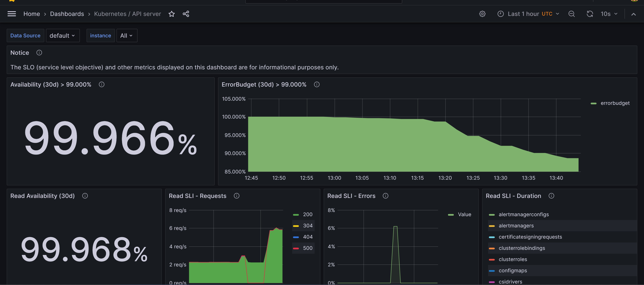Open Availability (30d) panel title menu
Viewport: 644px width, 285px height.
pos(51,84)
